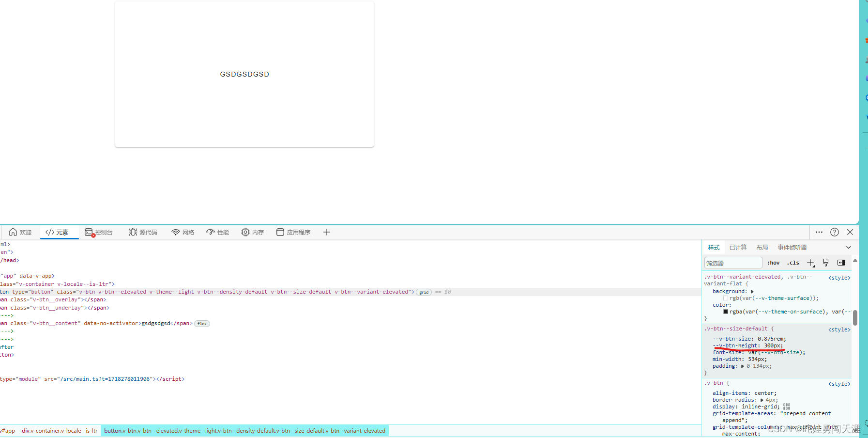Open the 应用程序 (Application) tab
This screenshot has height=438, width=868.
(x=293, y=232)
